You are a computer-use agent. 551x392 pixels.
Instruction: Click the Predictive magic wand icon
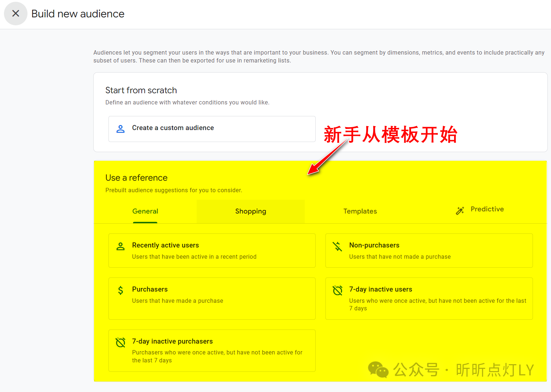click(x=460, y=211)
